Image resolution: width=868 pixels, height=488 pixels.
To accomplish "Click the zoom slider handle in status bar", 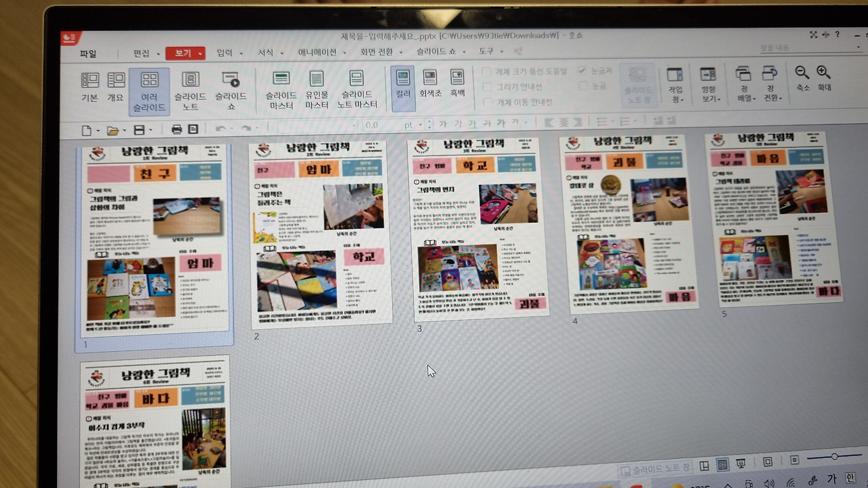I will (835, 457).
